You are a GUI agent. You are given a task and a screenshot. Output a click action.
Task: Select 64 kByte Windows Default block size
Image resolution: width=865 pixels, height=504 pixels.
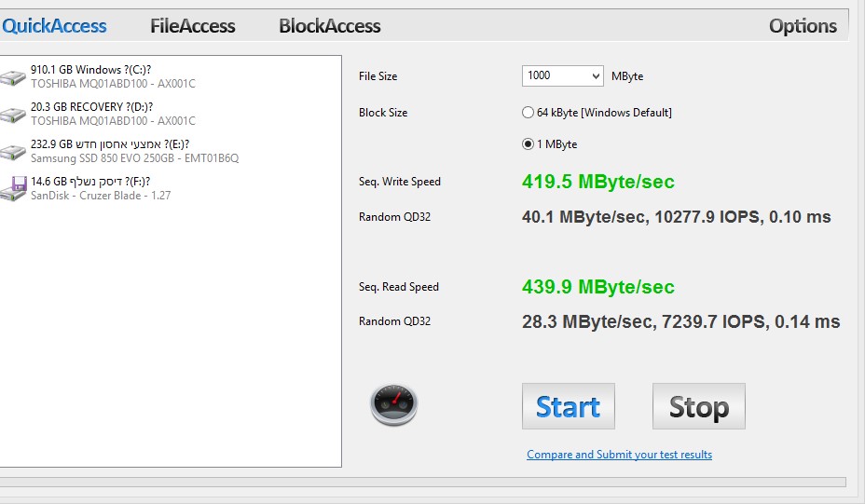529,113
